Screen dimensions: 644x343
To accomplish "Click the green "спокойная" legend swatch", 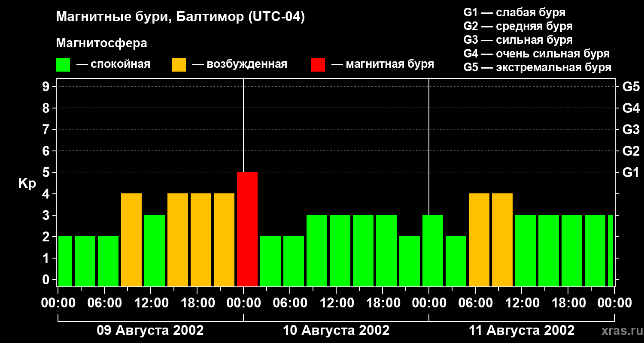I will point(63,64).
